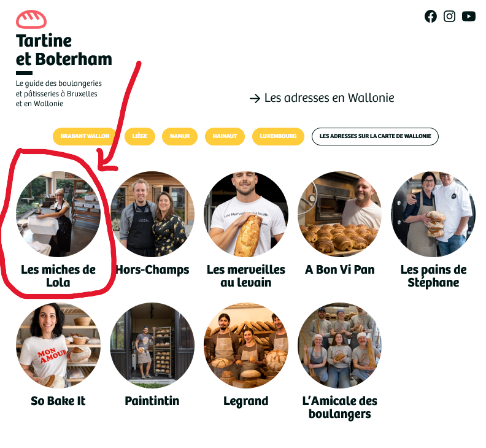Filter by Brabant Wallon
The width and height of the screenshot is (486, 448).
click(85, 136)
